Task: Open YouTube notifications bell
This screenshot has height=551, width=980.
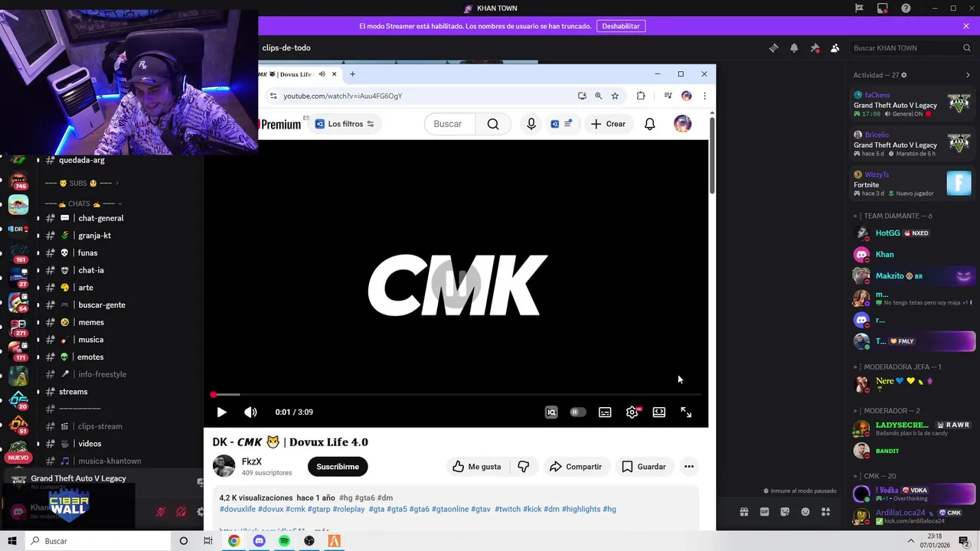Action: (649, 124)
